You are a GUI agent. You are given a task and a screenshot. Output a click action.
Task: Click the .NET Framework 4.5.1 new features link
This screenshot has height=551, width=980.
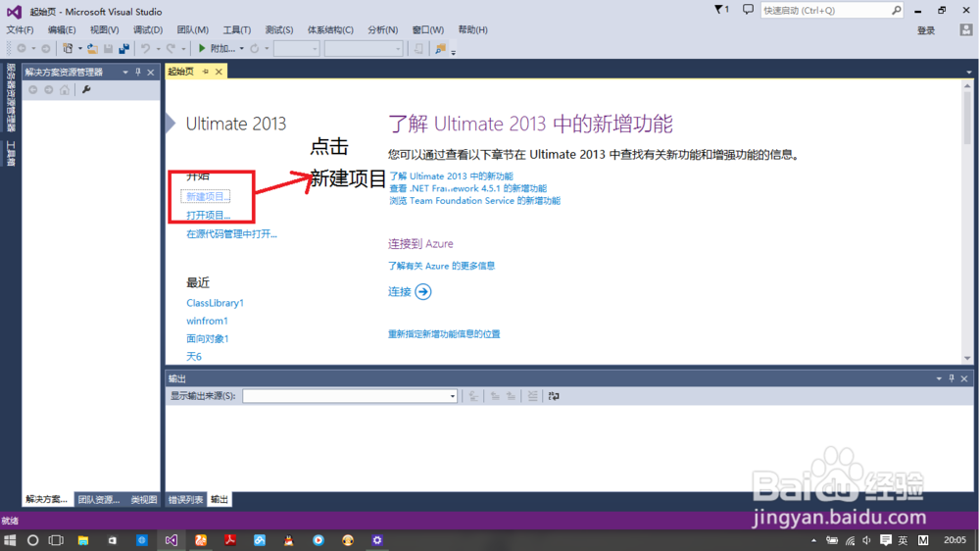pos(467,188)
